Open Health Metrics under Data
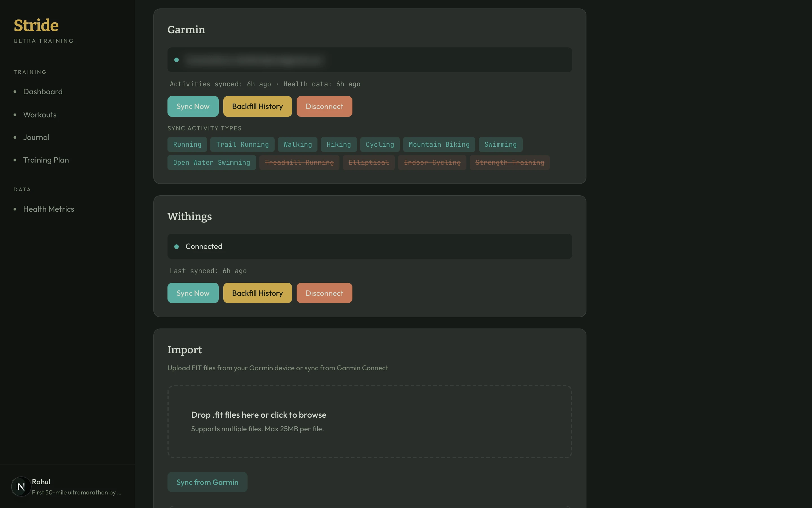 (49, 209)
